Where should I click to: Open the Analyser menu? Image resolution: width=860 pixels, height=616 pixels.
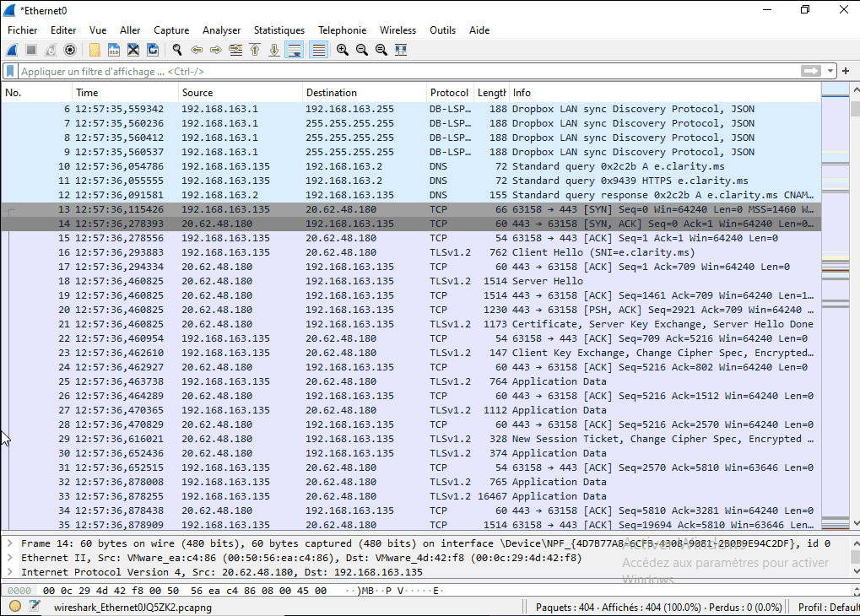click(x=222, y=30)
